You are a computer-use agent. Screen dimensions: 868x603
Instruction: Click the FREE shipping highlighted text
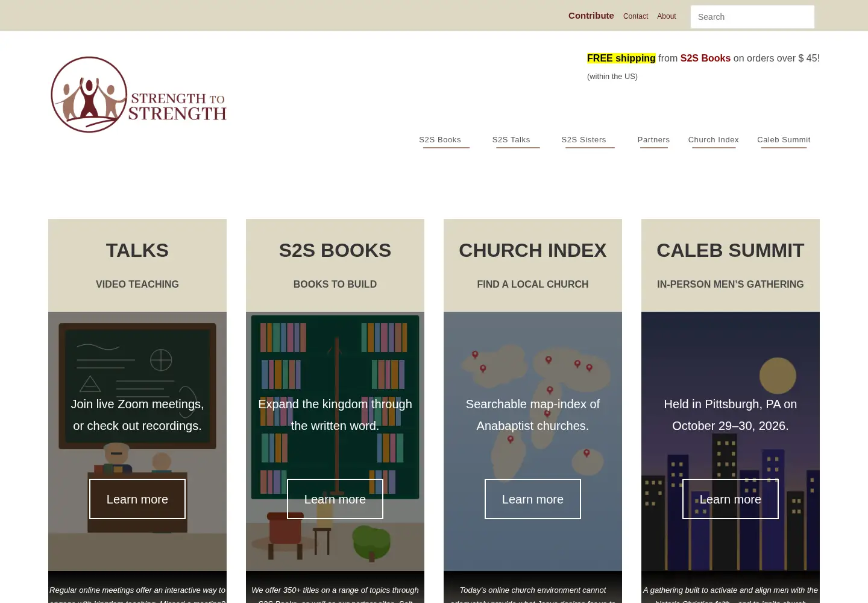tap(621, 58)
